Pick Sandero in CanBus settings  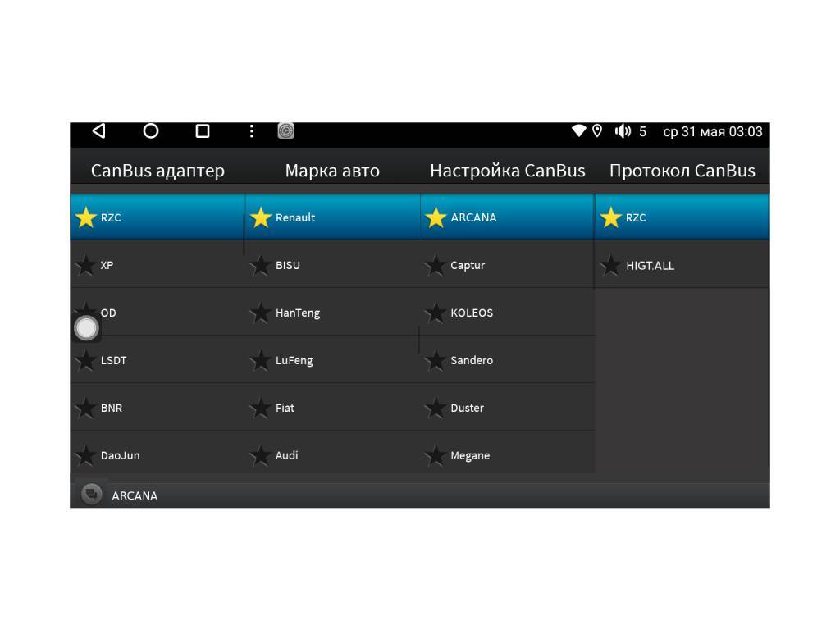tap(507, 361)
